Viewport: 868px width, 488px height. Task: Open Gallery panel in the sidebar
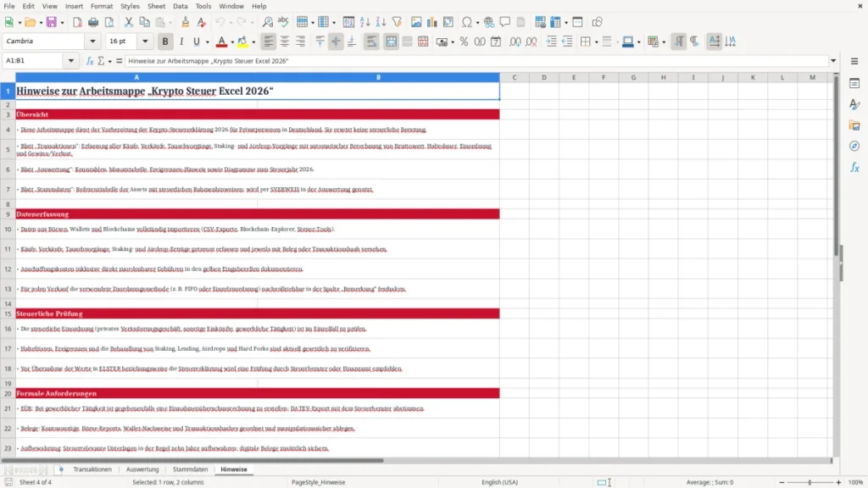coord(854,125)
